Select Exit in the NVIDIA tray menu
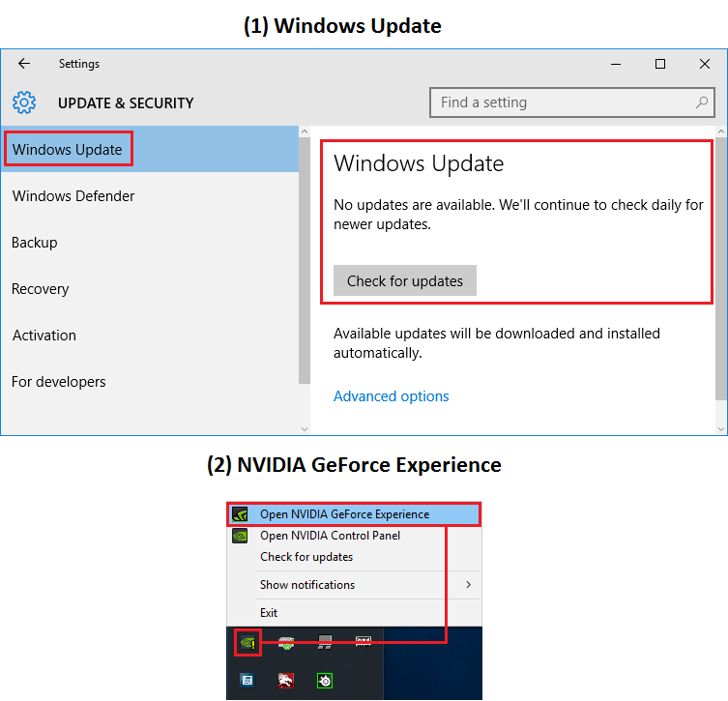Viewport: 728px width, 701px height. [269, 613]
